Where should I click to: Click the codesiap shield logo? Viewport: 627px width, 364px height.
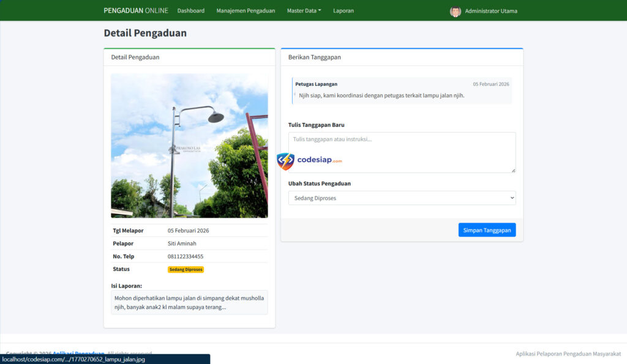coord(285,161)
